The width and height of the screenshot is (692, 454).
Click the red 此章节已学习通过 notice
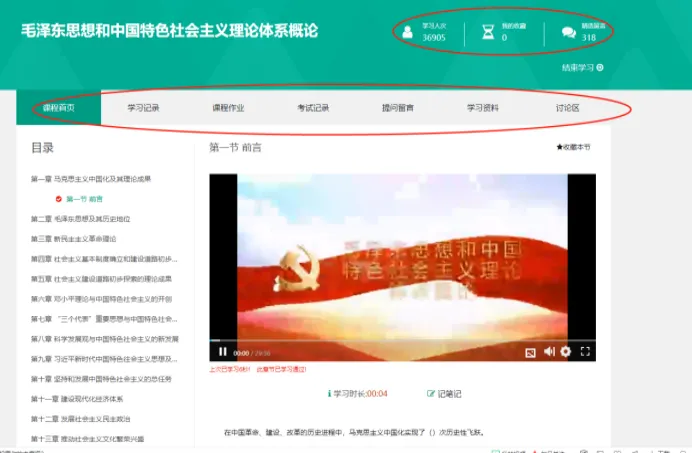tap(282, 369)
